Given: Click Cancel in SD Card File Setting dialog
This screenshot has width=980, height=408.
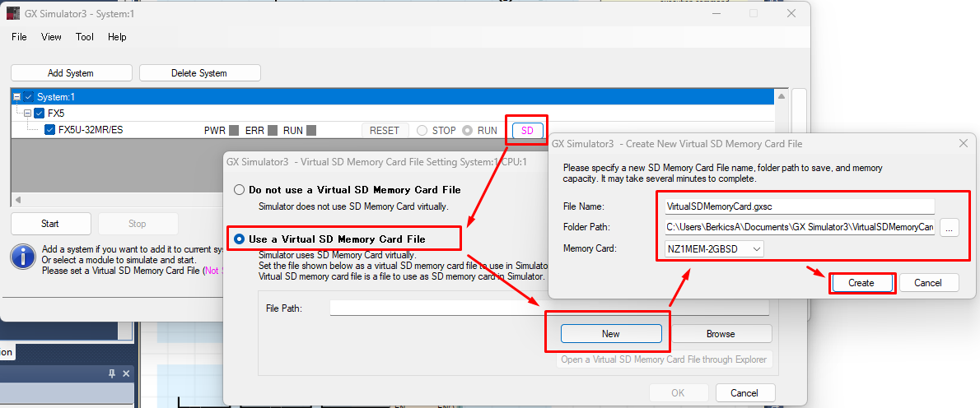Looking at the screenshot, I should (745, 393).
